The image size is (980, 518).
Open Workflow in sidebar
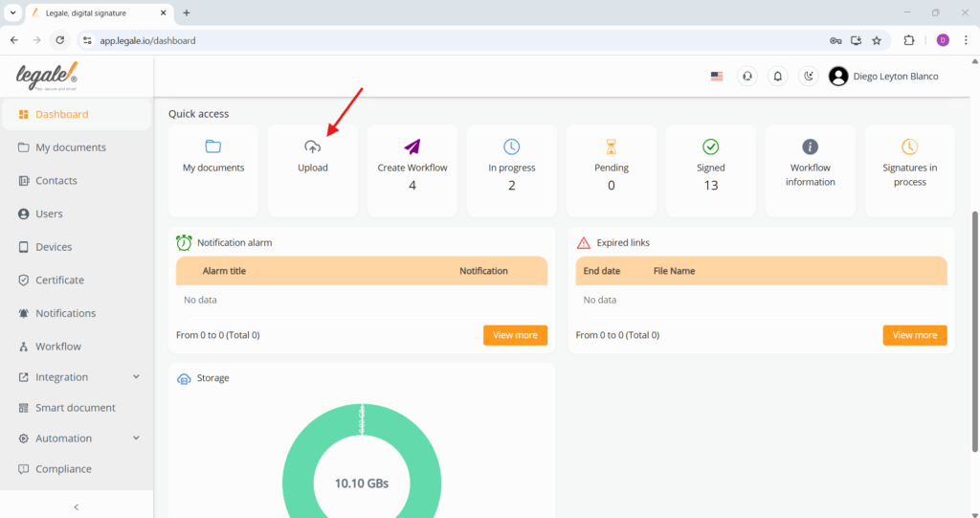tap(77, 347)
